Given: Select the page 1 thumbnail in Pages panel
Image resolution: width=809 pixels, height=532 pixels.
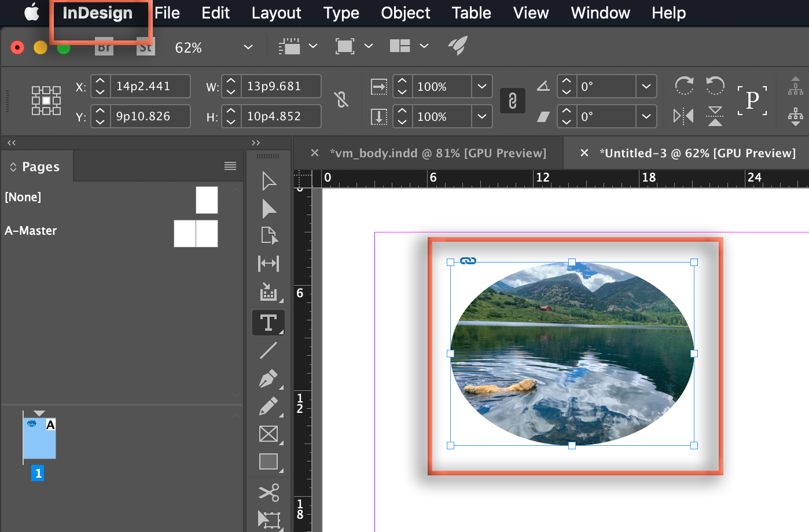Looking at the screenshot, I should click(39, 438).
